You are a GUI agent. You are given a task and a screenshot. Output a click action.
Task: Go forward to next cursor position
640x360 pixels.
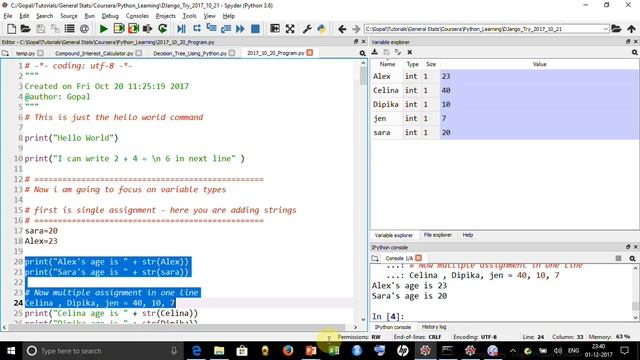[356, 29]
